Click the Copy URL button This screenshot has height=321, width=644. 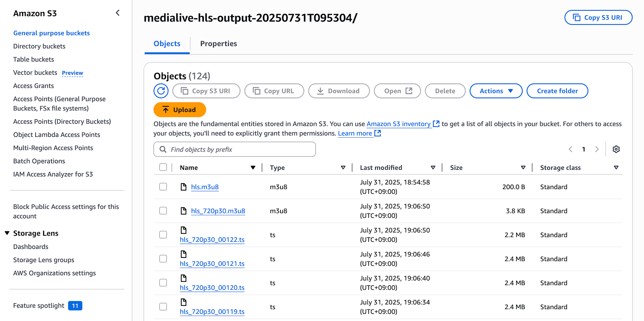click(274, 91)
